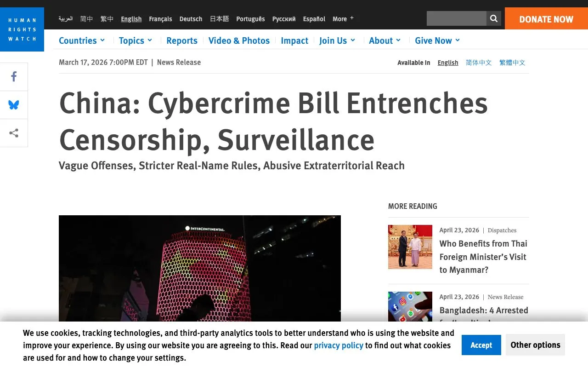Open the Dispatches category label
Image resolution: width=588 pixels, height=368 pixels.
(502, 230)
